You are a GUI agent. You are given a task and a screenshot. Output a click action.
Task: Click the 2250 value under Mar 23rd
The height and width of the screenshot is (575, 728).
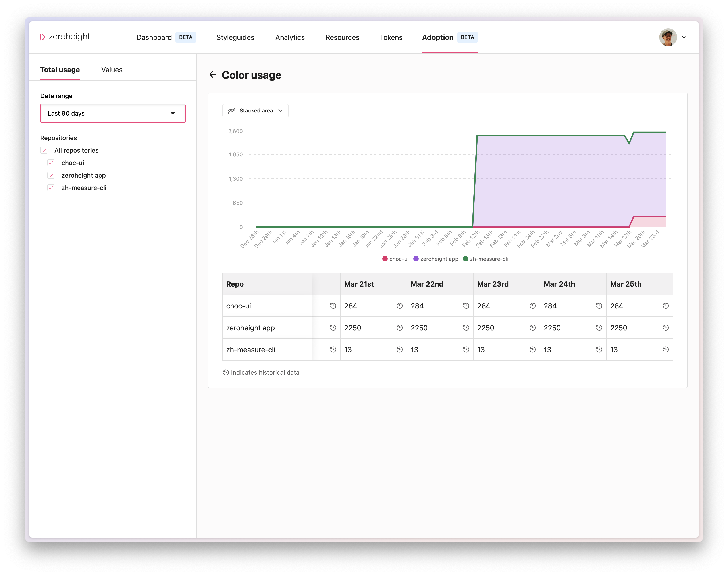pos(485,328)
